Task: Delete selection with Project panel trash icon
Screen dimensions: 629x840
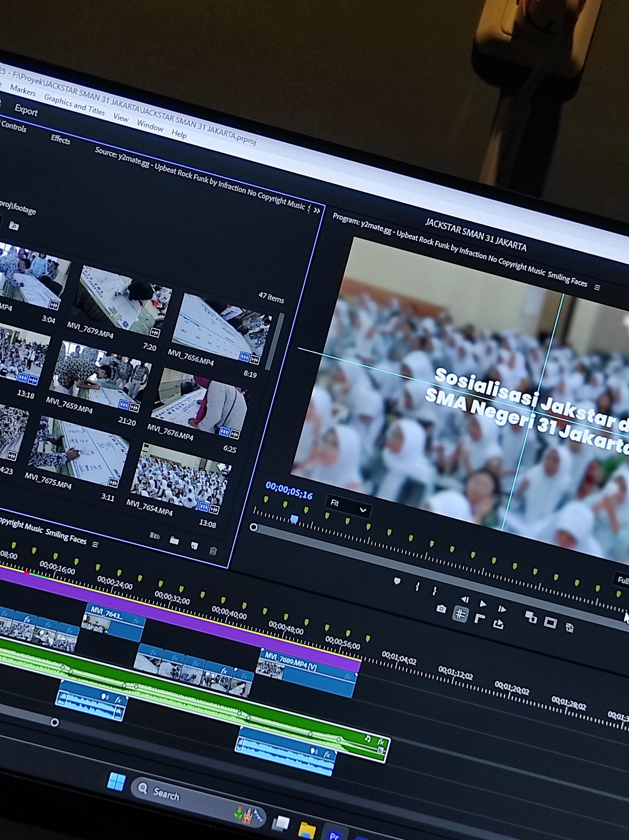Action: 213,551
